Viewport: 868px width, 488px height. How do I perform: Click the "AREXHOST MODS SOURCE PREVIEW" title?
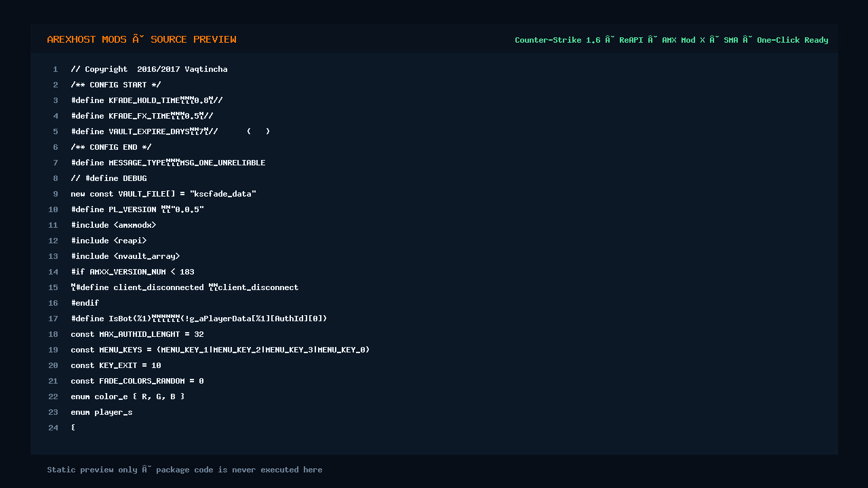point(142,39)
